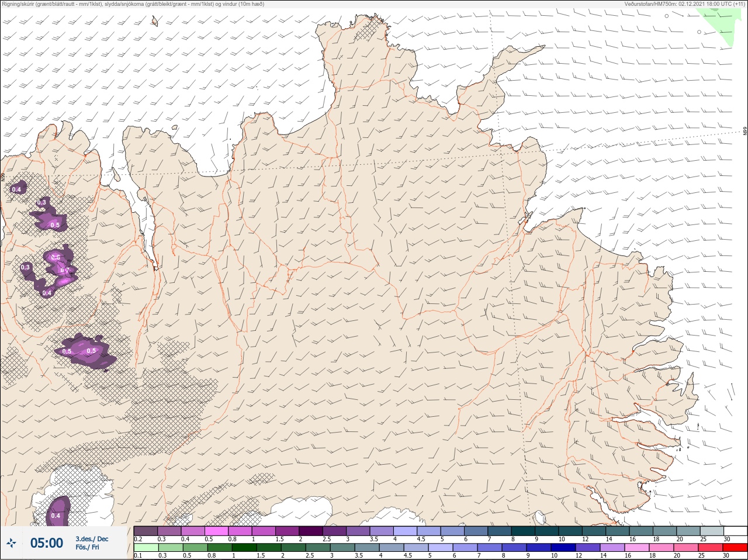Click the bright red swatch at 25 in the green legend
Screen dimensions: 748x560
(x=711, y=548)
